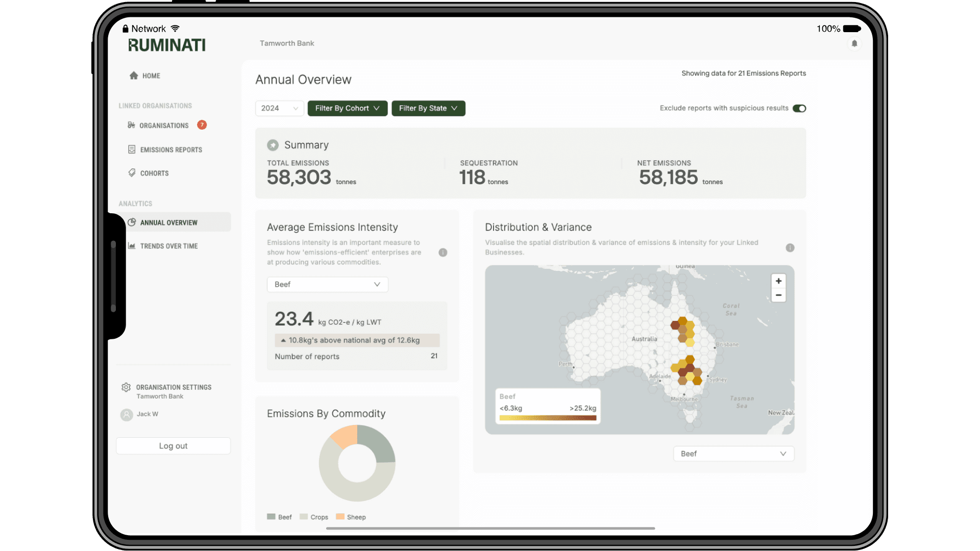Select the Cohorts sidebar icon
980x551 pixels.
click(x=132, y=173)
